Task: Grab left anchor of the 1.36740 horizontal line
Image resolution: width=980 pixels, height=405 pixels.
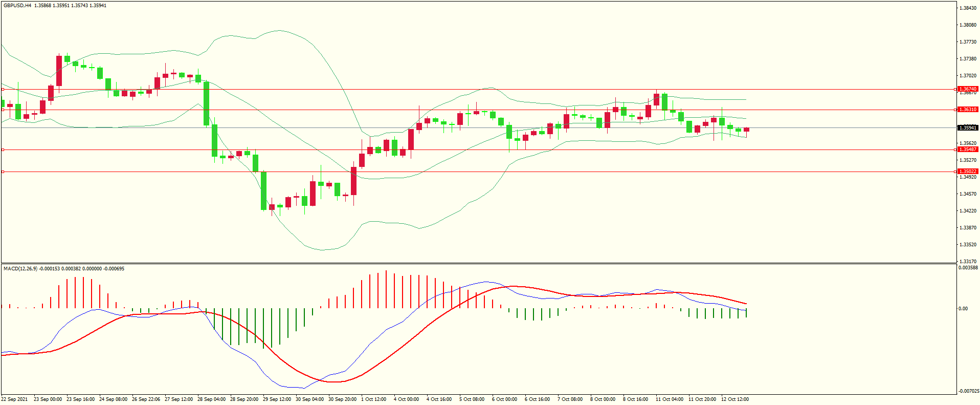Action: tap(3, 89)
